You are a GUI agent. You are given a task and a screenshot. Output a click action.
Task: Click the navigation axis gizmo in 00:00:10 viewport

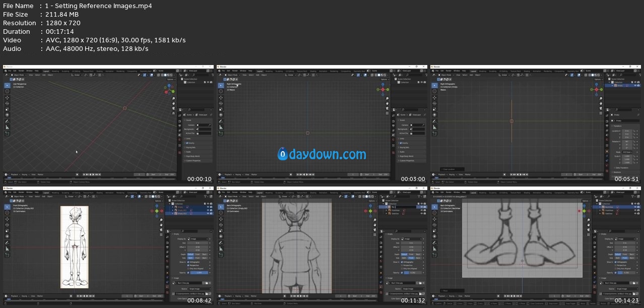tap(169, 89)
